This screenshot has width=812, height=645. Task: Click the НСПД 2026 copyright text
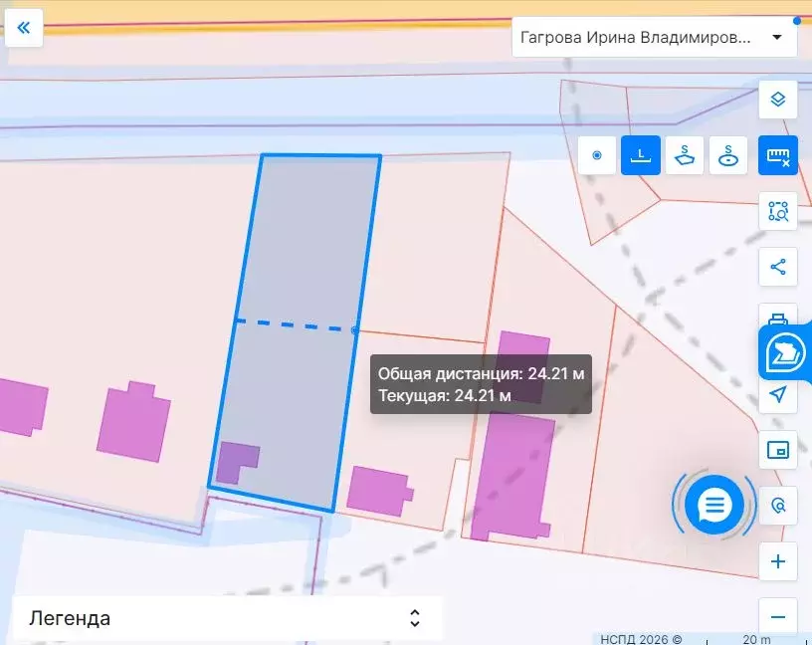pos(641,639)
